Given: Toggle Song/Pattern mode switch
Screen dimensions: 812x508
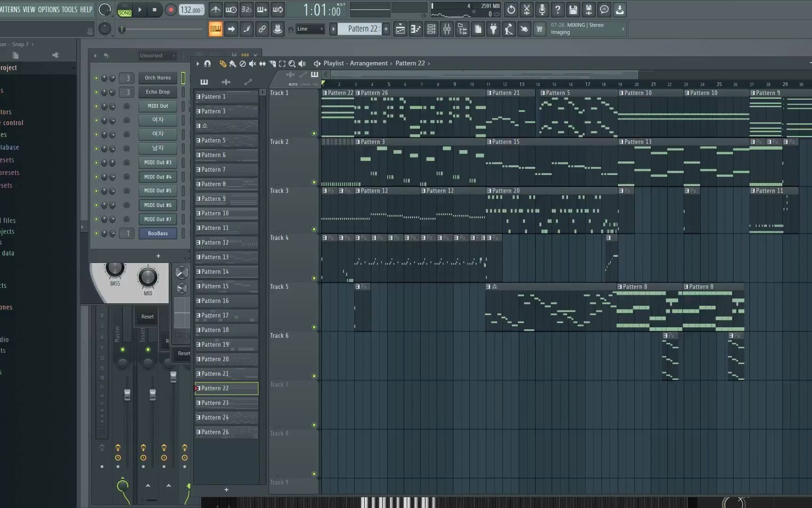Looking at the screenshot, I should 125,10.
